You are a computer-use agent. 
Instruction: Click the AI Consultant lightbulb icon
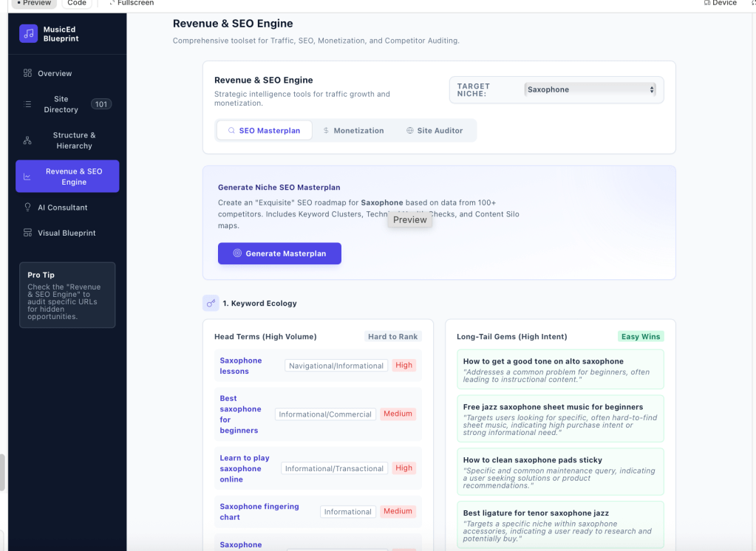(x=27, y=208)
